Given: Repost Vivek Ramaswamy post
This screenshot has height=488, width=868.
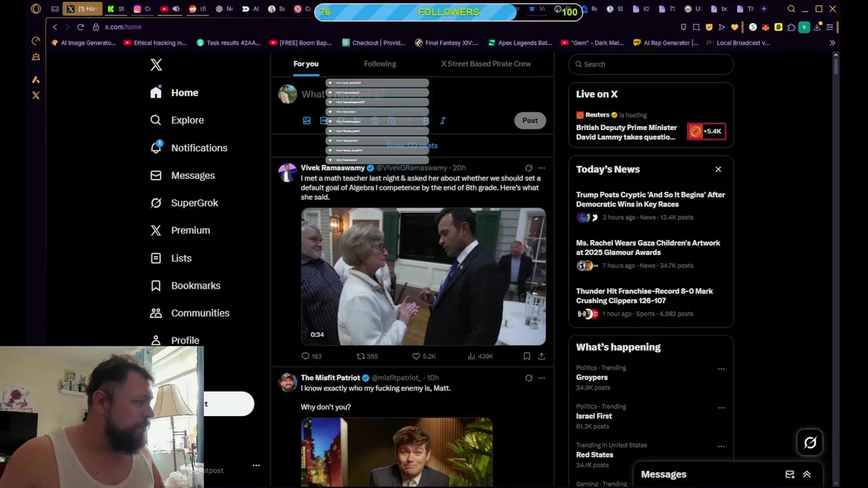Looking at the screenshot, I should pos(367,356).
